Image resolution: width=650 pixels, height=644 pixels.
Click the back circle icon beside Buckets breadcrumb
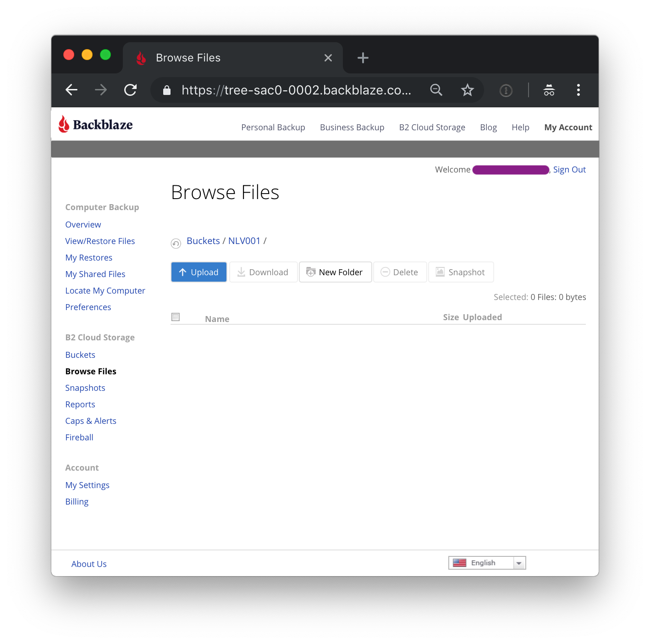(176, 244)
